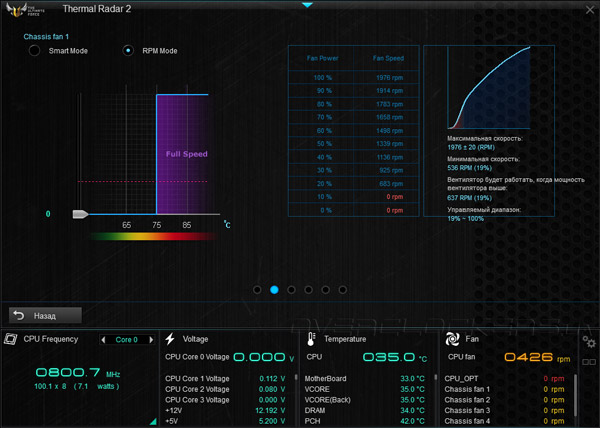This screenshot has height=428, width=600.
Task: Click the 1658 rpm table value
Action: pyautogui.click(x=390, y=117)
